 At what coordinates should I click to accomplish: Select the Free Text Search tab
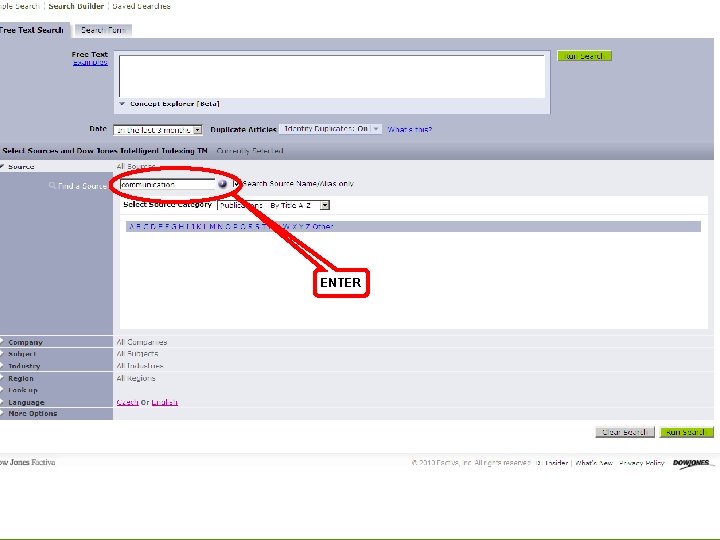34,30
